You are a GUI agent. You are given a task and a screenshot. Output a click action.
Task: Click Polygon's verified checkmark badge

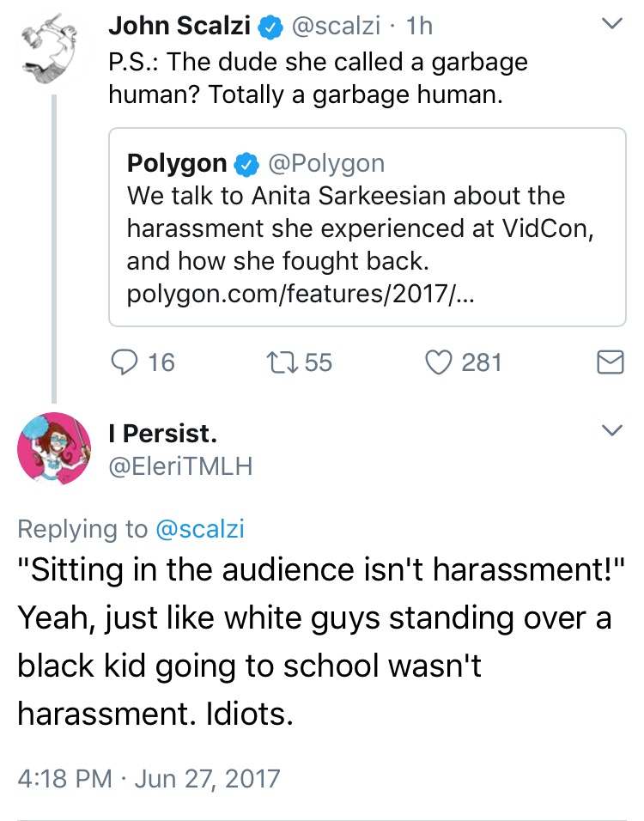point(246,164)
